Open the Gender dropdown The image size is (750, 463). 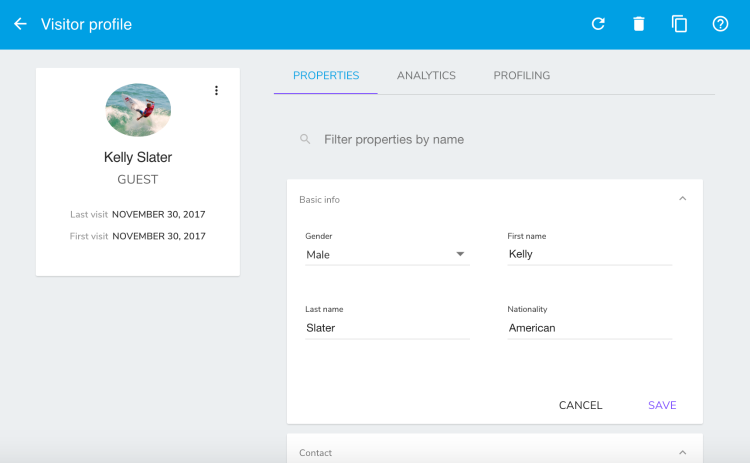[x=387, y=254]
